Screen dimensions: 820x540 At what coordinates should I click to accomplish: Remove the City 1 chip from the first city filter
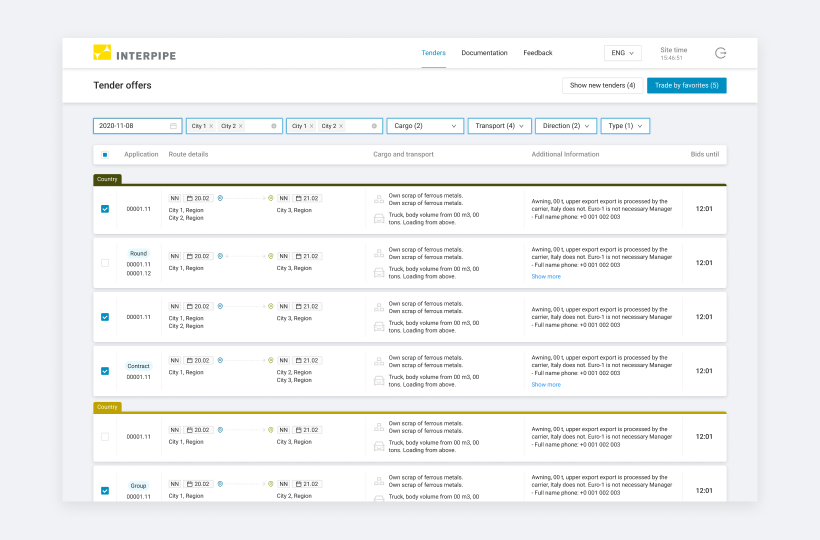211,126
